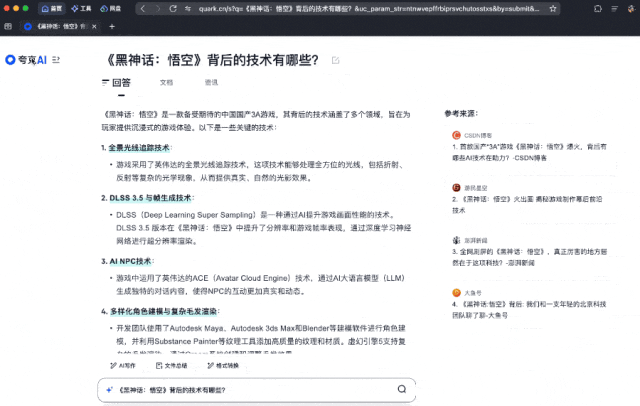Click the AI写作 button

pos(122,366)
